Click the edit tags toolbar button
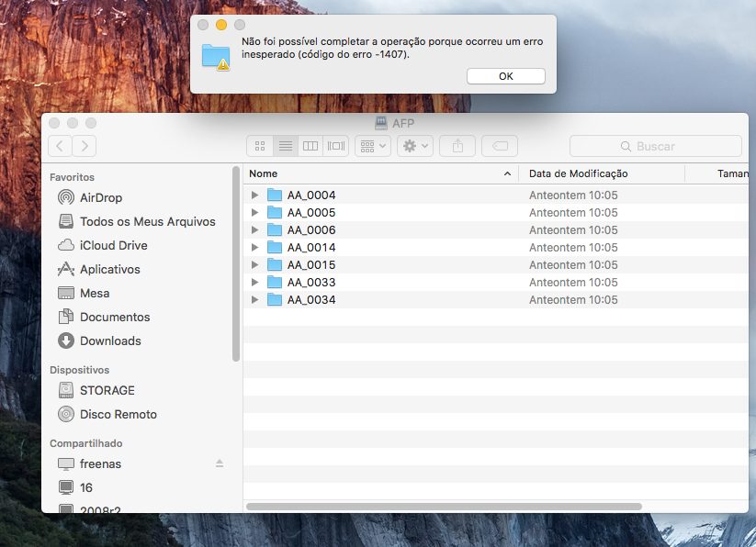756x547 pixels. (500, 146)
